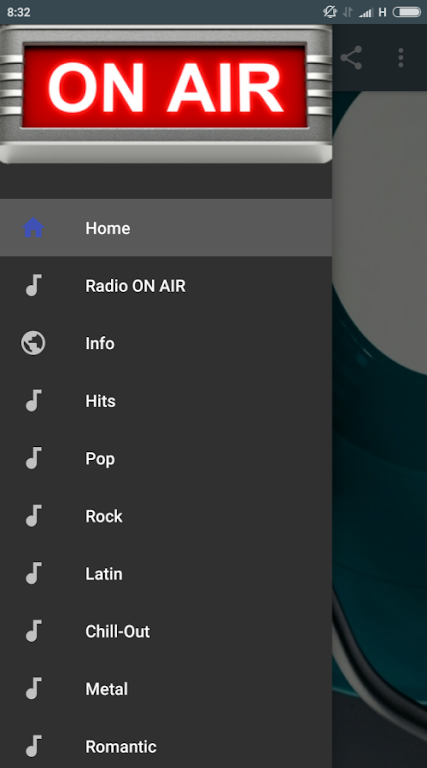The image size is (427, 768).
Task: Open the three-dot overflow menu
Action: (401, 58)
